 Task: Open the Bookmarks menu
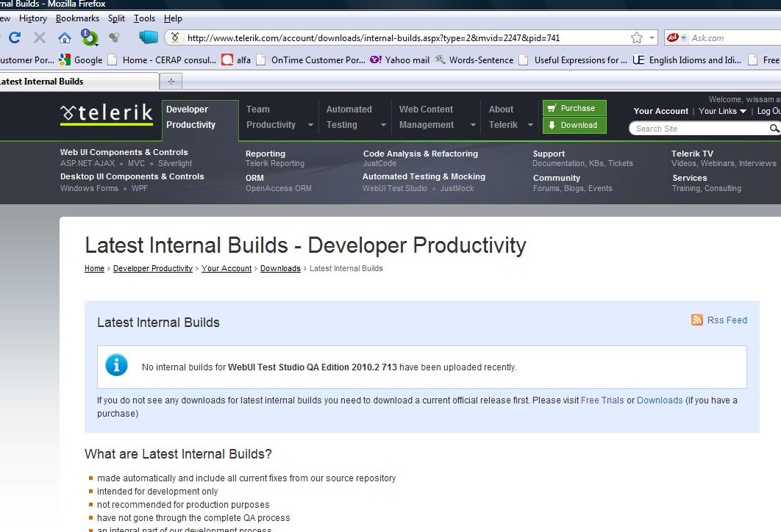[x=77, y=18]
